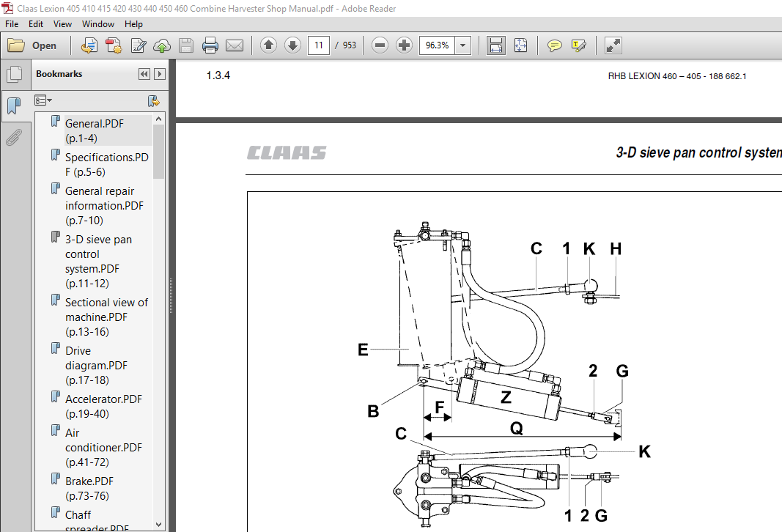
Task: Select the Air conditioner.PDF bookmark
Action: point(103,447)
